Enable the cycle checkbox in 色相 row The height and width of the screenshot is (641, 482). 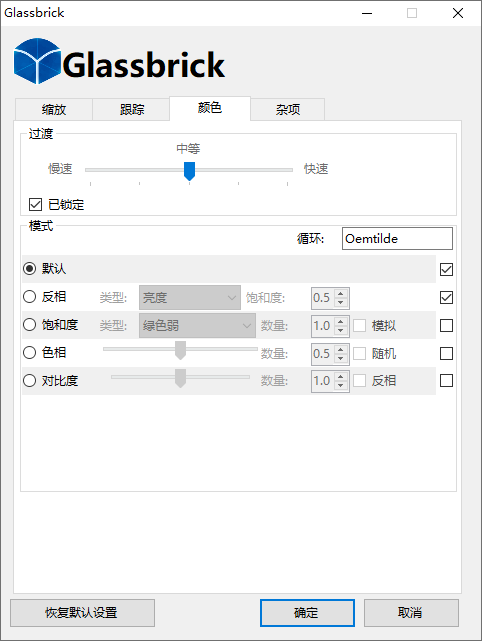[446, 353]
